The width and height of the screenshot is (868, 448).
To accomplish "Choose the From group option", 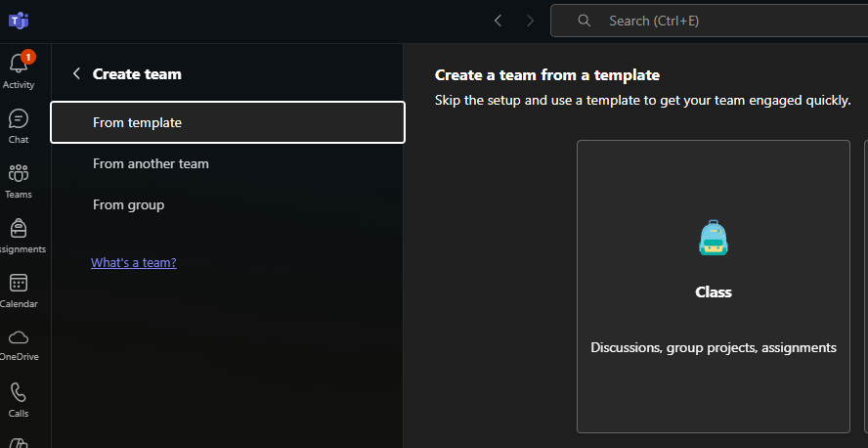I will tap(128, 204).
